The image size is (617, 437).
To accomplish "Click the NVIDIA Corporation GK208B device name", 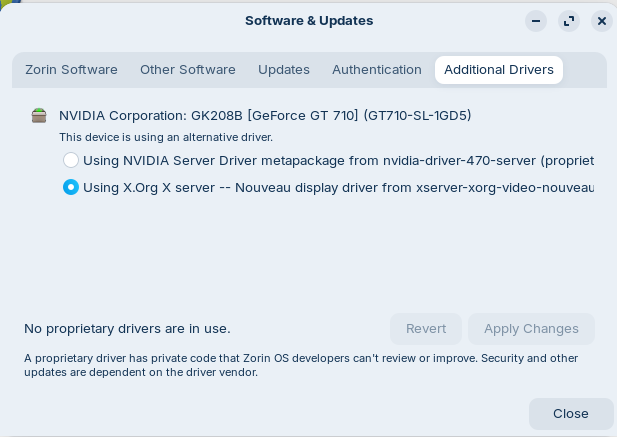I will pos(265,116).
